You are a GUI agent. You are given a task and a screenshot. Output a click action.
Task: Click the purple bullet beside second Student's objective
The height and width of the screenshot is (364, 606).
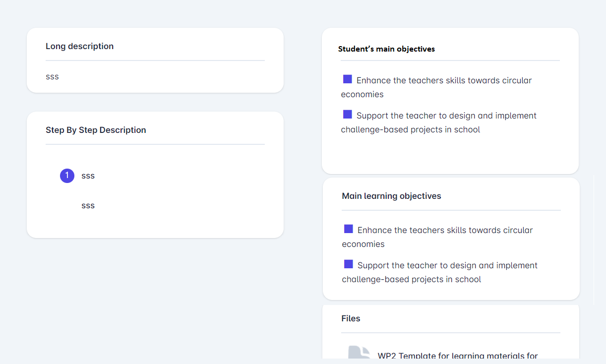[348, 115]
